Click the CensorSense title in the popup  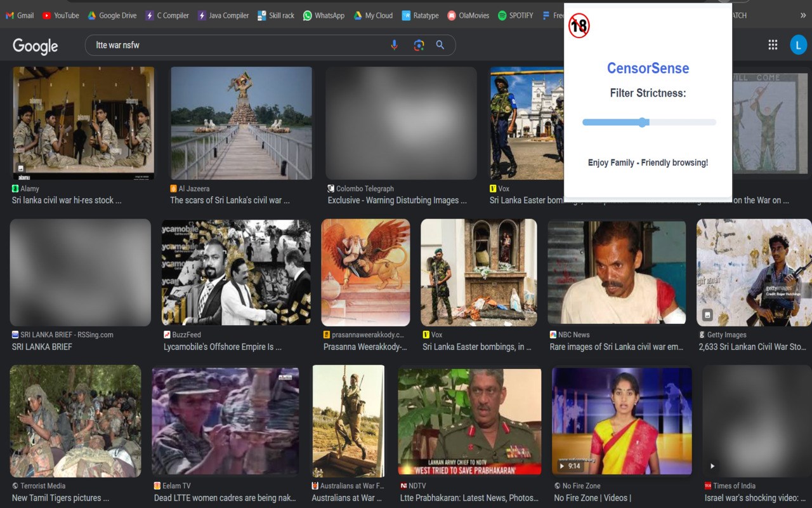(x=648, y=68)
